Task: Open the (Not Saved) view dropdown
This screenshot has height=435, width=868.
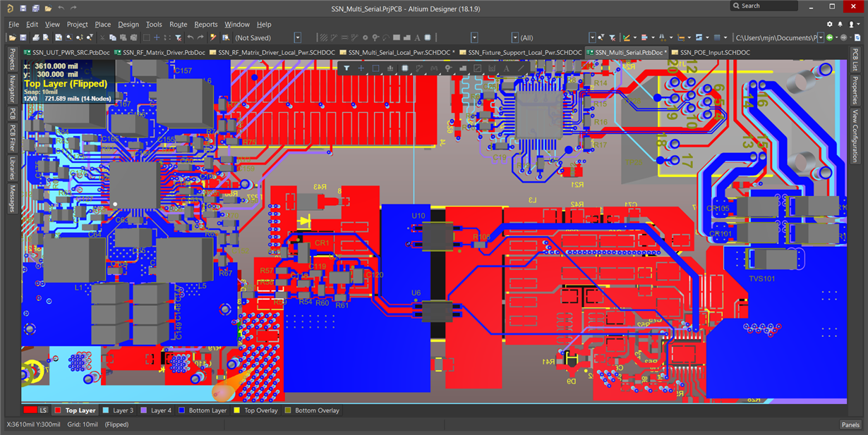Action: (x=298, y=37)
